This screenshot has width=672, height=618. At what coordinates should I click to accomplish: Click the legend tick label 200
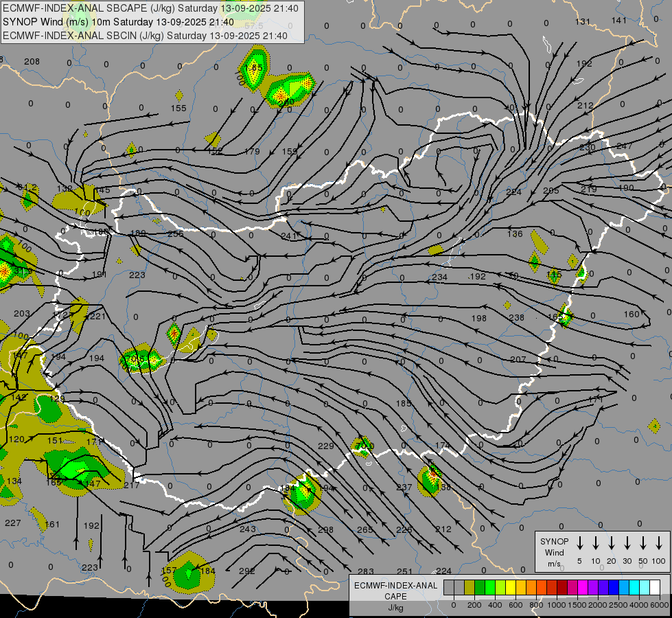pyautogui.click(x=474, y=605)
